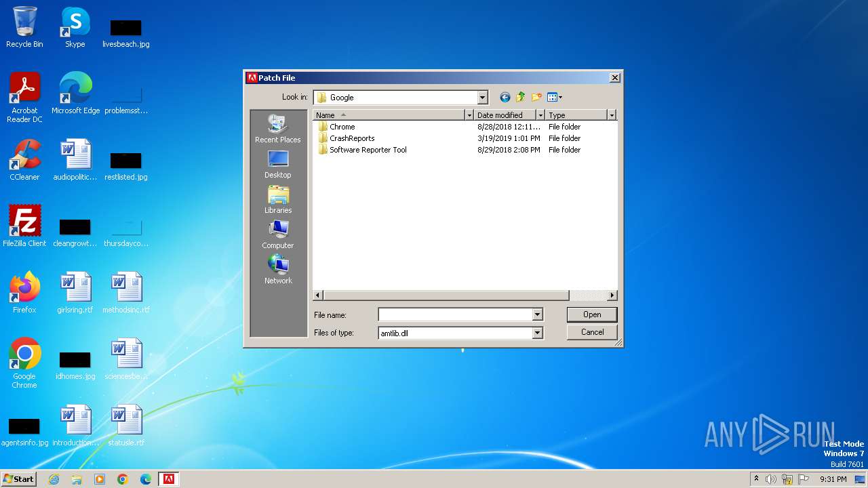Image resolution: width=868 pixels, height=488 pixels.
Task: Go up one folder level icon
Action: click(521, 98)
